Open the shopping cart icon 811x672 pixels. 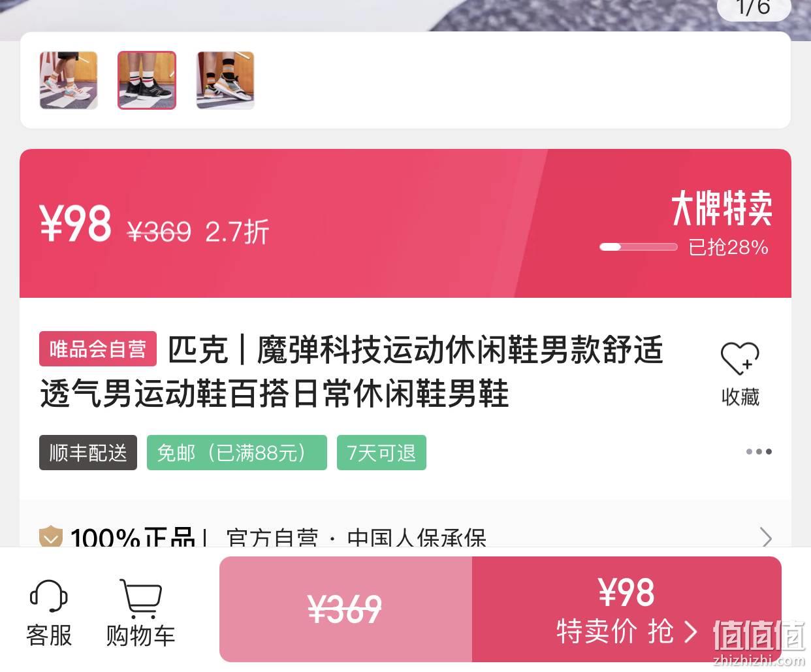tap(140, 598)
